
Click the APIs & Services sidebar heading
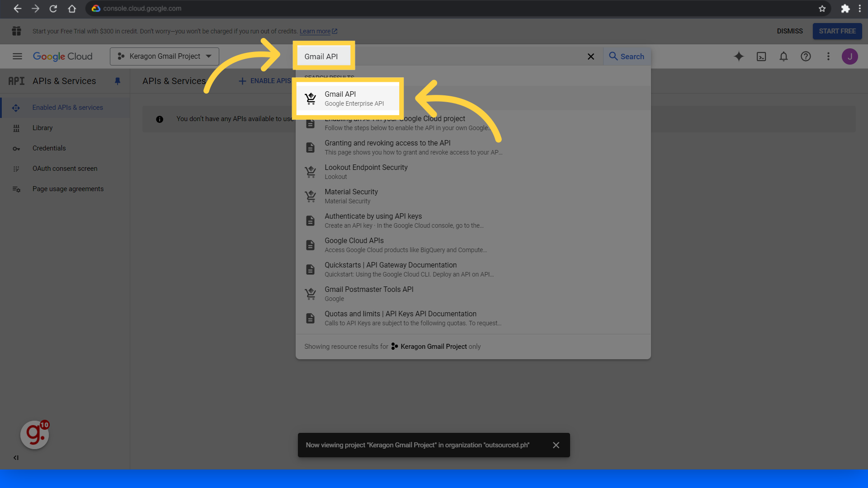(x=64, y=81)
